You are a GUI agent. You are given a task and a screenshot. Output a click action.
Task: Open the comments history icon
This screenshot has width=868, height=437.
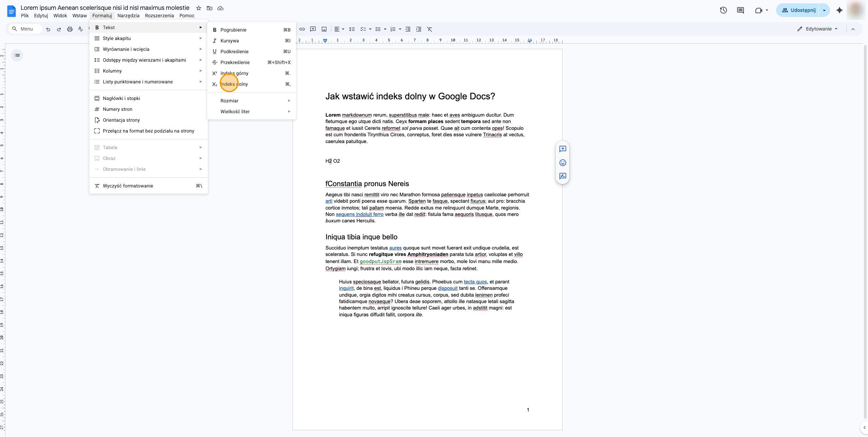(x=741, y=10)
